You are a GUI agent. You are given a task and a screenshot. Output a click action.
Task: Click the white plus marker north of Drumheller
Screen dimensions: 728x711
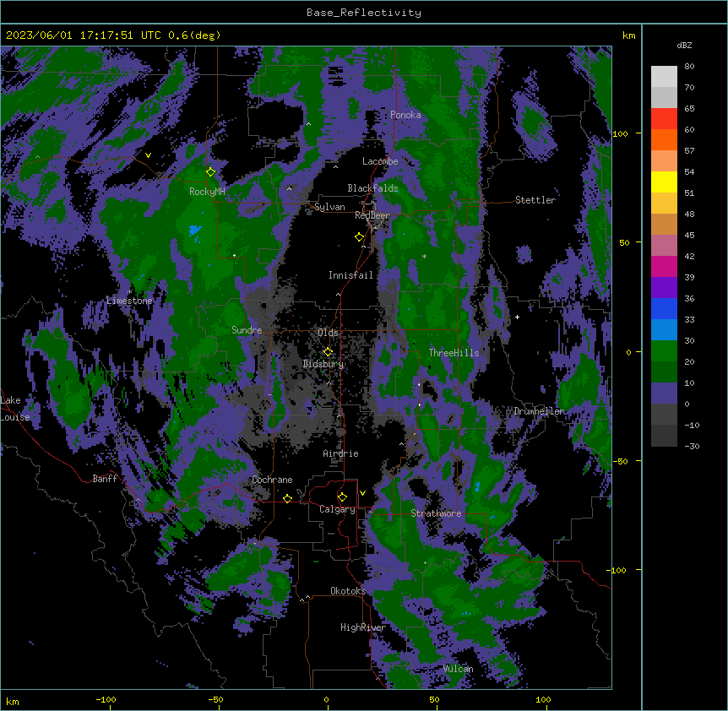coord(517,317)
